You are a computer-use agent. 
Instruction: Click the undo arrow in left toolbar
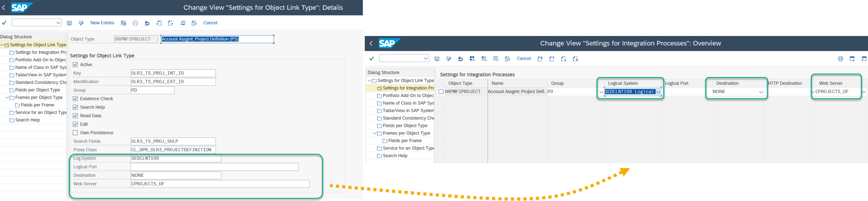point(147,23)
